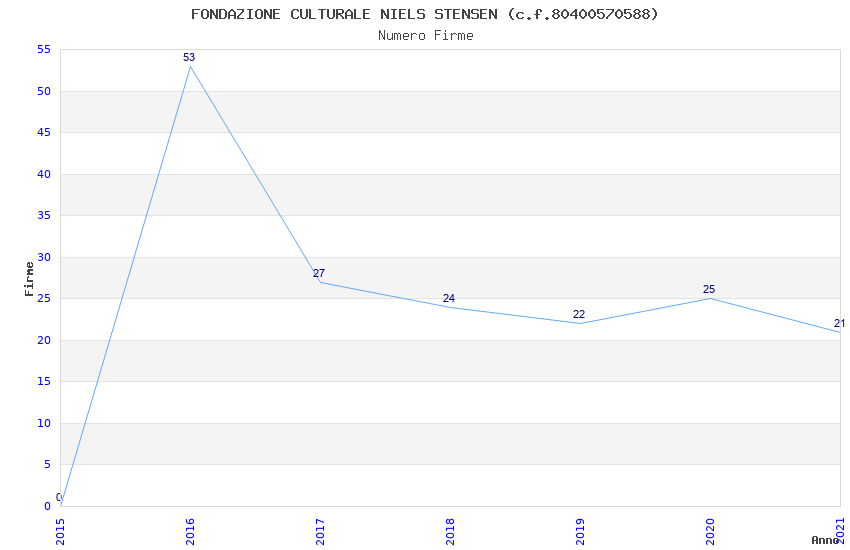Click the y-axis tick label 10

[x=44, y=423]
